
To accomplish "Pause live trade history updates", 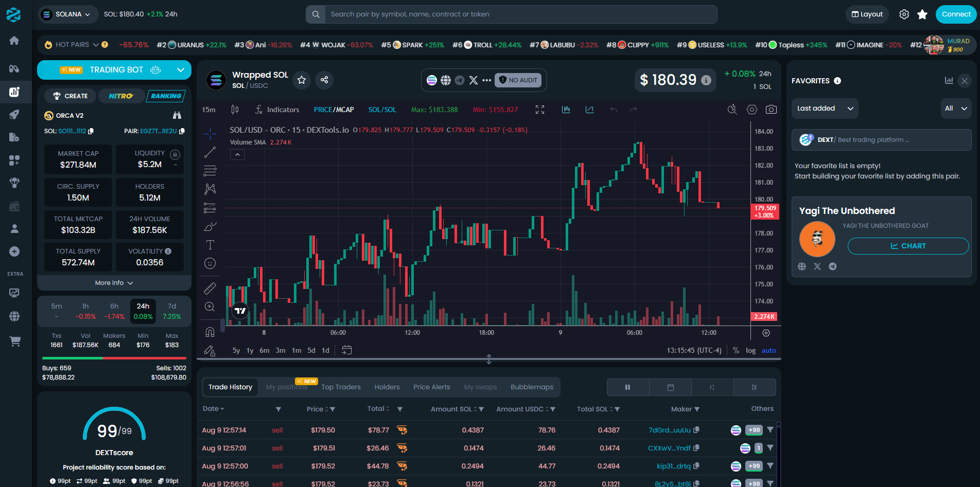I will coord(627,387).
